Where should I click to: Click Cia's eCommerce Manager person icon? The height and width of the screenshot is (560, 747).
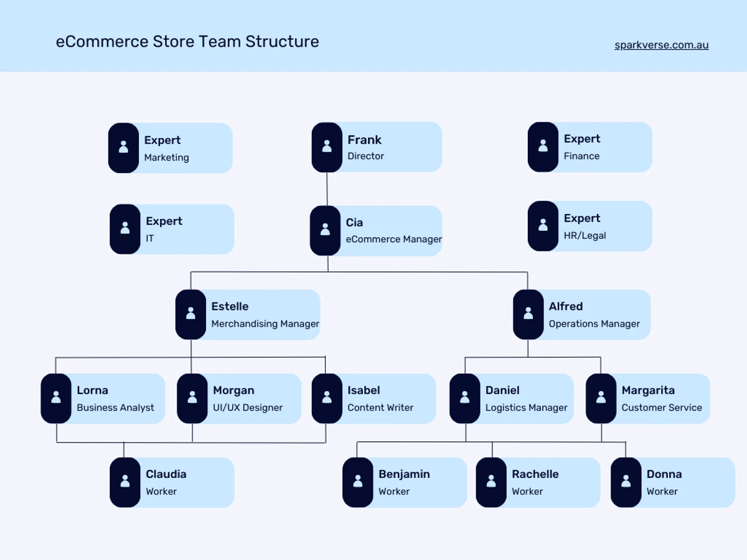pos(325,231)
